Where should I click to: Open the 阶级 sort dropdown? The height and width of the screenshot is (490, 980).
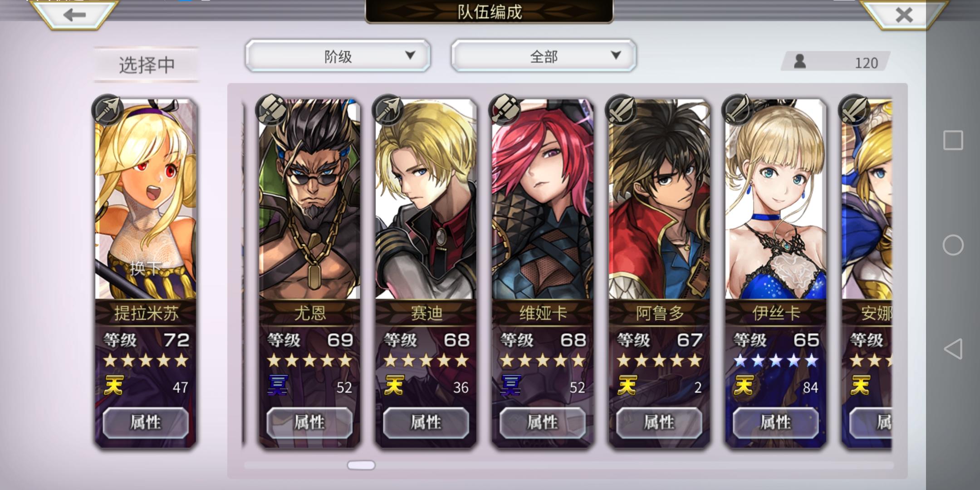pos(338,56)
